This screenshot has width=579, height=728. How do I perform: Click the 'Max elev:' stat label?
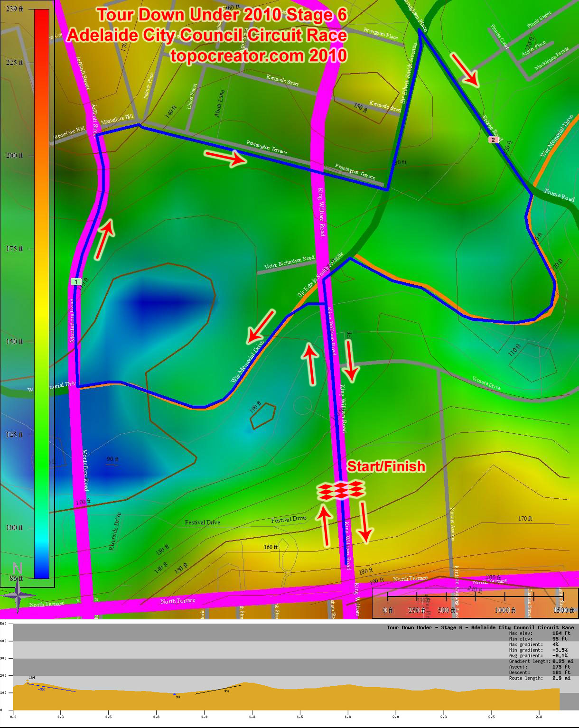pos(521,633)
